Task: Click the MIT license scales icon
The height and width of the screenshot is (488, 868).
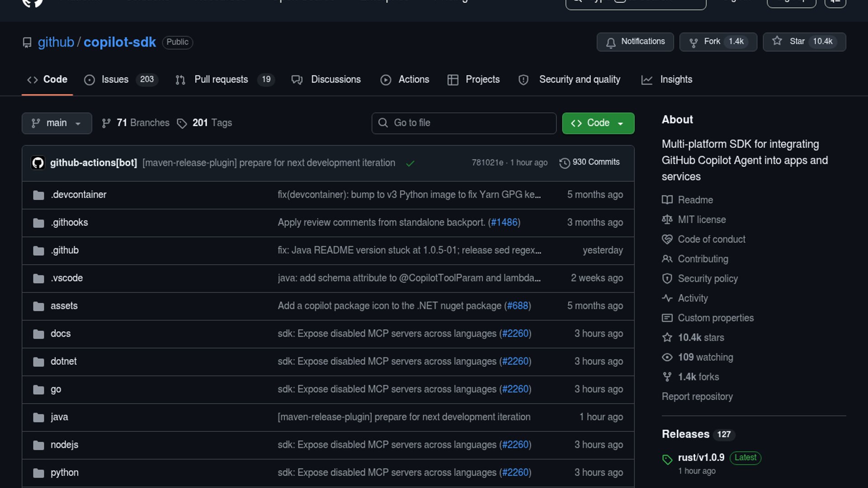Action: [x=667, y=220]
